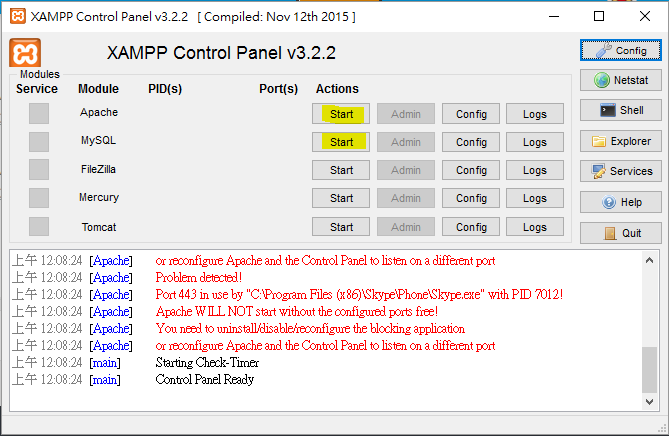This screenshot has width=669, height=436.
Task: Click the 'Port(s)' column header
Action: [x=278, y=89]
